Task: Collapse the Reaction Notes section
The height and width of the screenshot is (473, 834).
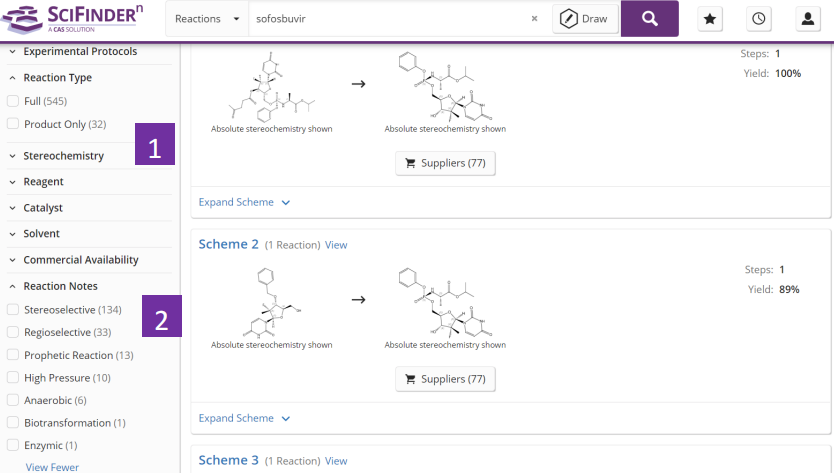Action: point(60,287)
